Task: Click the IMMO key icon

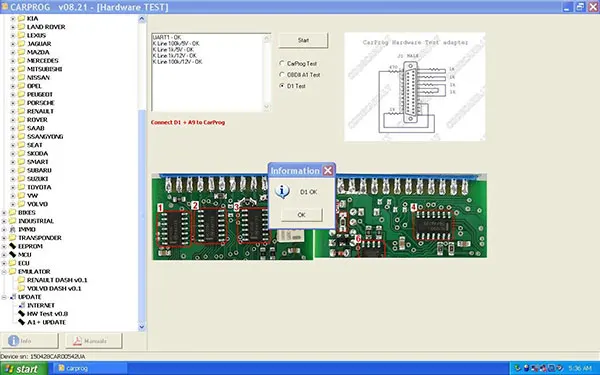Action: (x=13, y=229)
